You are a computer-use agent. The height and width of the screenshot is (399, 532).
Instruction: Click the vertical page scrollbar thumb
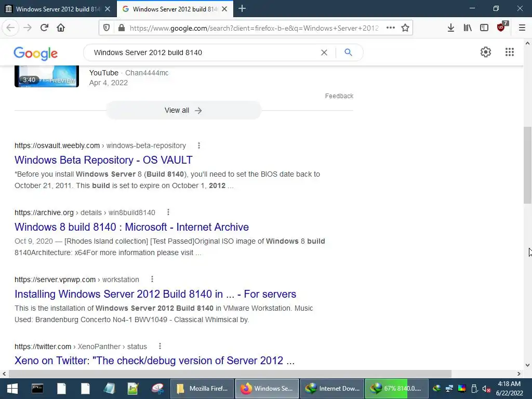[x=527, y=165]
